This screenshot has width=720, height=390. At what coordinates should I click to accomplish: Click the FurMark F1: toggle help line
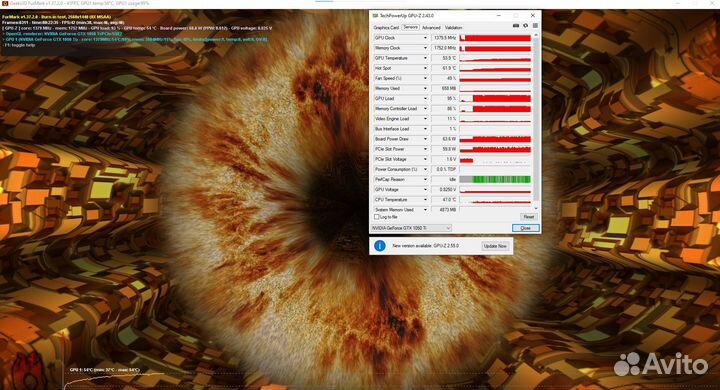[19, 45]
